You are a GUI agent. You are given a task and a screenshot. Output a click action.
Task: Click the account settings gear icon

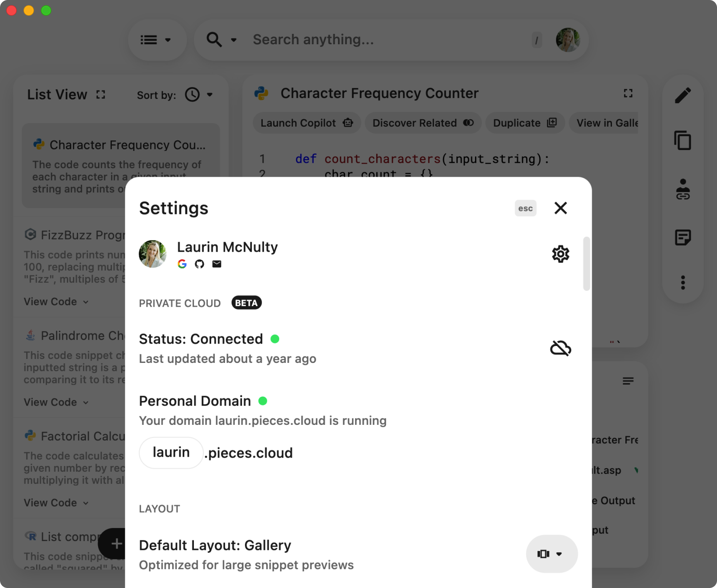[560, 254]
